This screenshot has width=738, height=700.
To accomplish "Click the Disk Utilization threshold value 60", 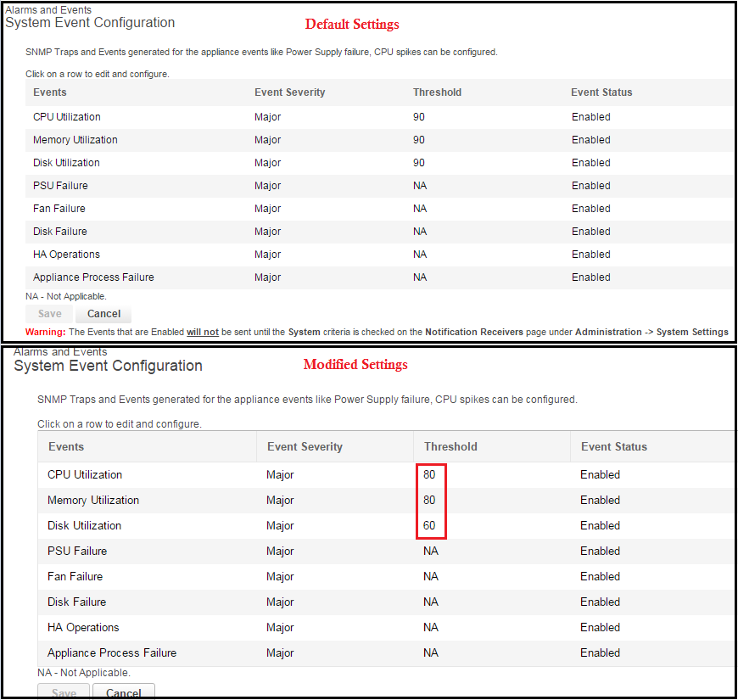I will coord(430,526).
